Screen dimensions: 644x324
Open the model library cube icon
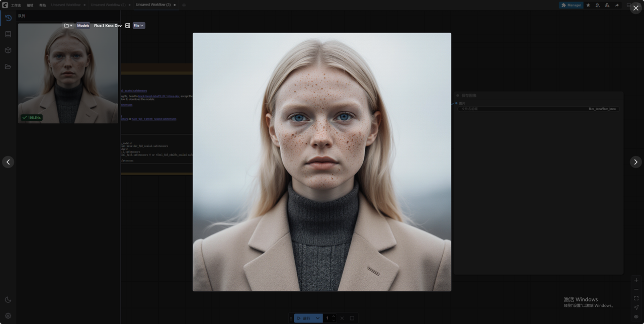[x=8, y=50]
